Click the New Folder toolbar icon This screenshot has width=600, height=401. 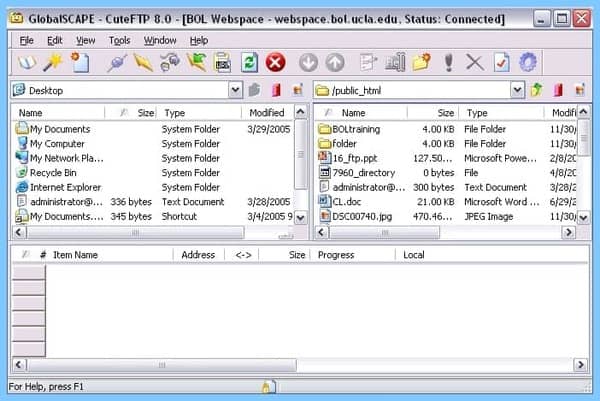click(421, 62)
